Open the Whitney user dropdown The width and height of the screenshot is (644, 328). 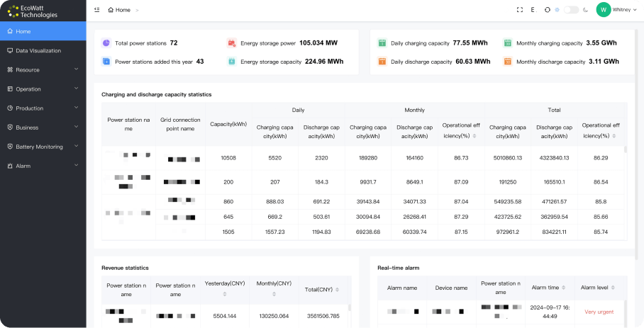click(x=616, y=10)
